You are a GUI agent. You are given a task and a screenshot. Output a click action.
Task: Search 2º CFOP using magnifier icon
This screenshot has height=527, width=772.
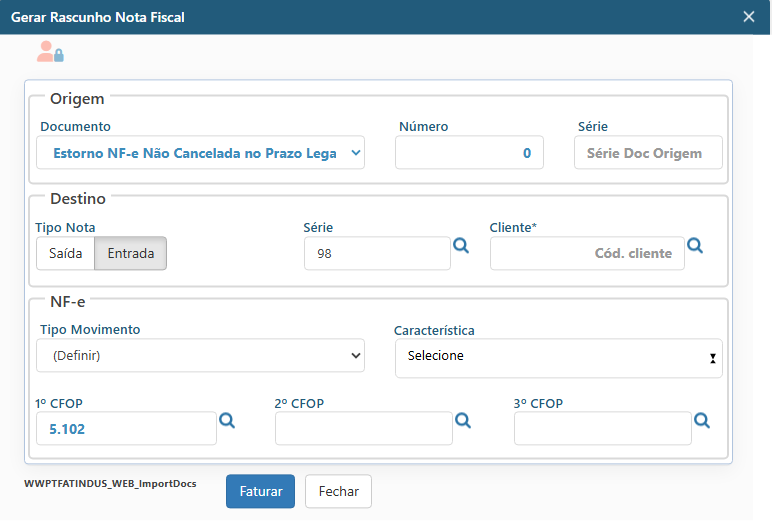click(462, 421)
